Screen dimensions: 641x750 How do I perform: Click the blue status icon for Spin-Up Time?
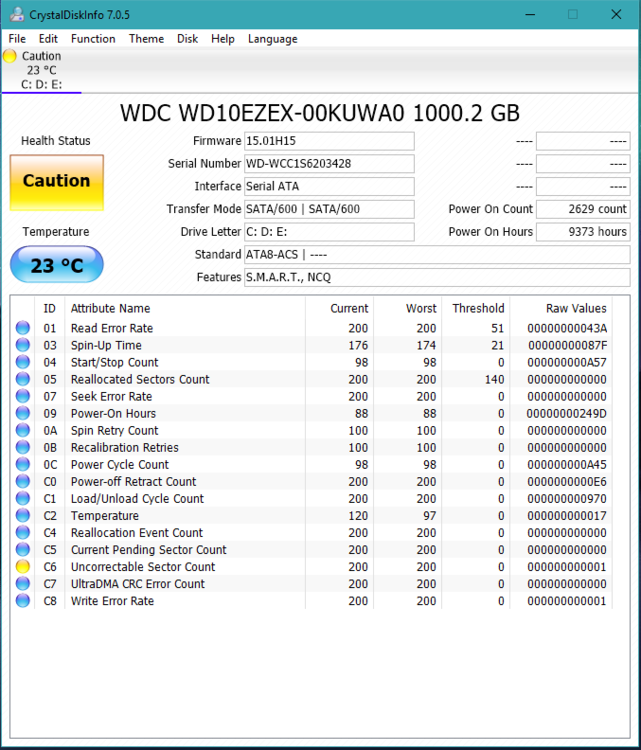22,345
